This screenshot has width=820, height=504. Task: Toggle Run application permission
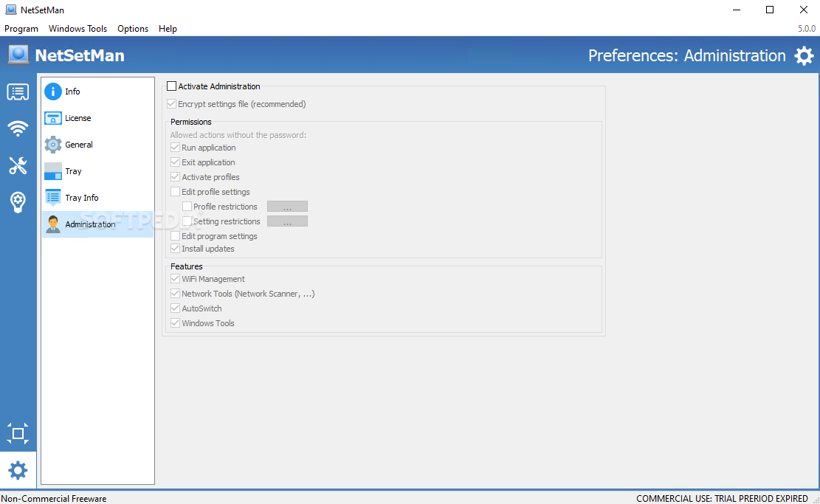[x=175, y=148]
